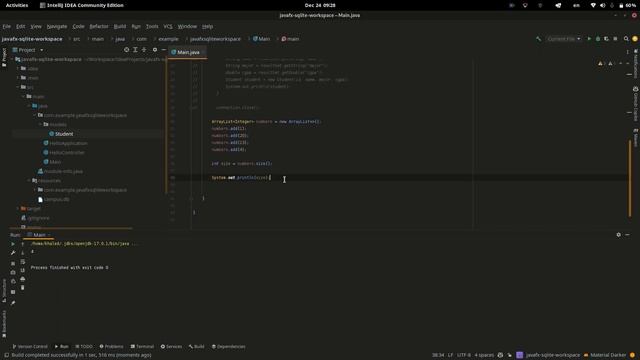Select the Main tab in the Run panel
Screen dimensions: 640x360
click(x=39, y=235)
